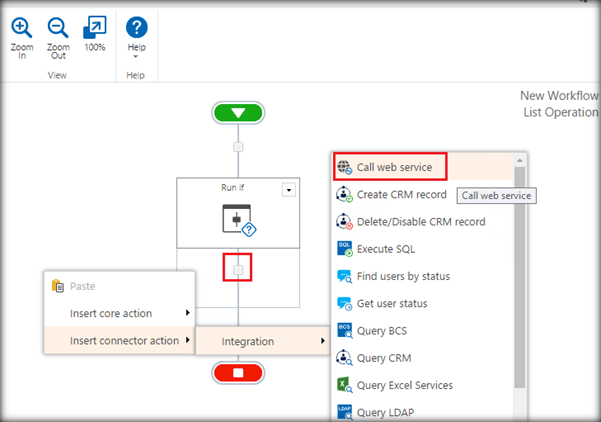Image resolution: width=601 pixels, height=422 pixels.
Task: Select the Run if action icon
Action: tap(239, 220)
